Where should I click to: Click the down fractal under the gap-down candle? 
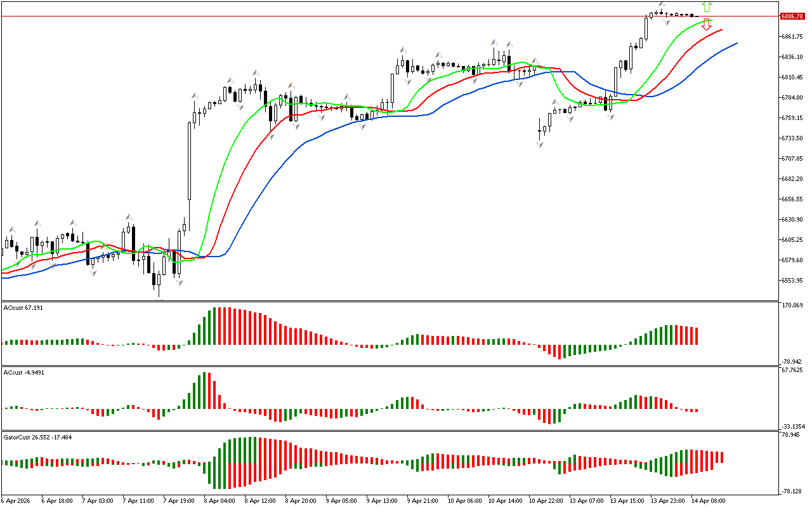tap(540, 145)
